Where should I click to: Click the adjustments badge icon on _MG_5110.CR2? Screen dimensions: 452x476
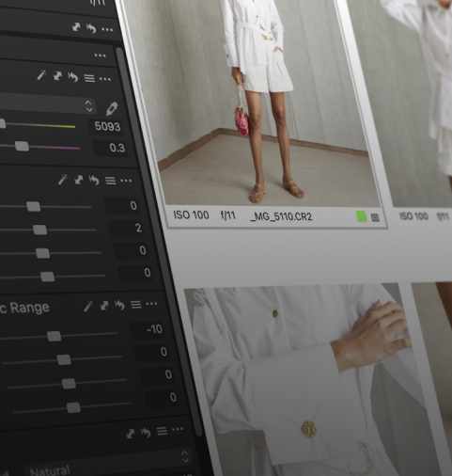coord(375,217)
